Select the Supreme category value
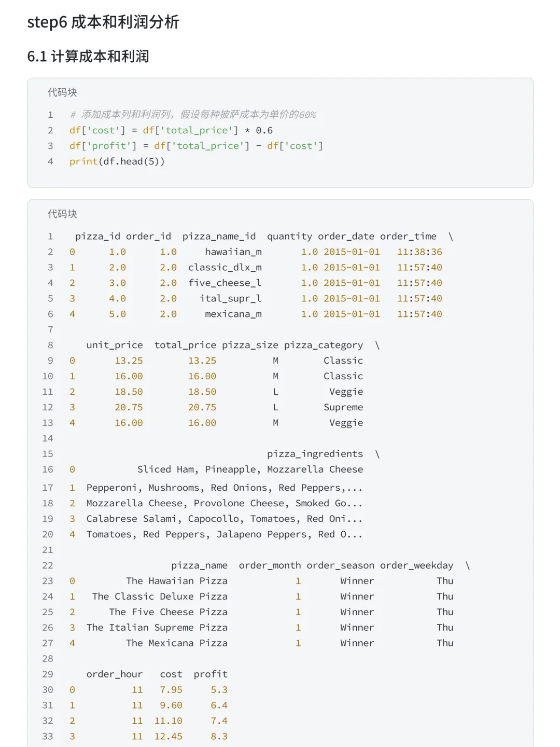The image size is (560, 747). click(343, 407)
